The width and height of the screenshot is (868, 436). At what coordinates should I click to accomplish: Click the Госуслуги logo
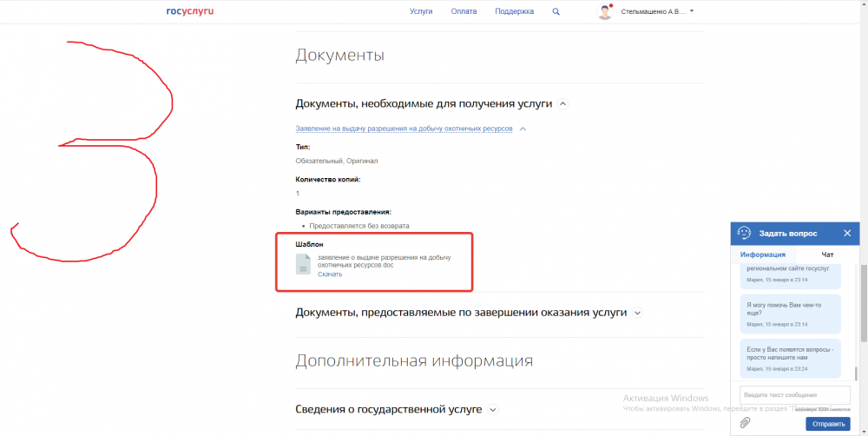coord(190,11)
